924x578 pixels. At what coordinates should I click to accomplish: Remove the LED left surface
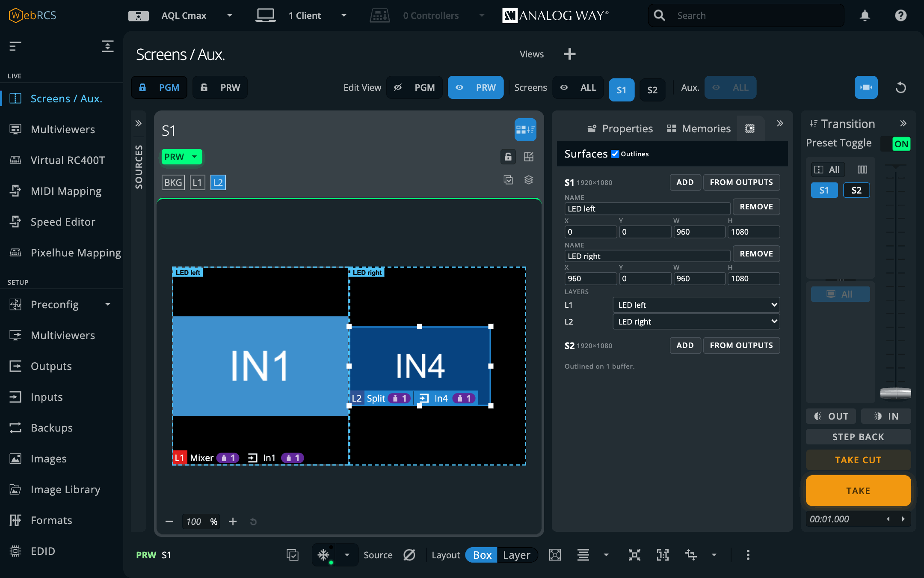click(756, 207)
